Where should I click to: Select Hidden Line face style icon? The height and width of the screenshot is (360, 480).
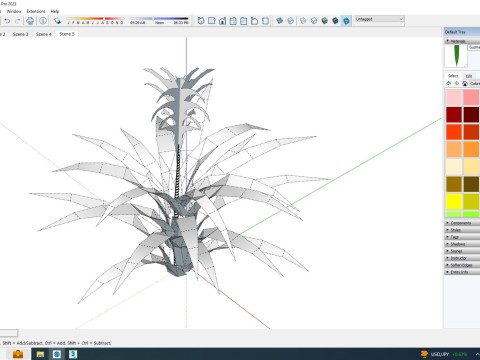(x=314, y=21)
